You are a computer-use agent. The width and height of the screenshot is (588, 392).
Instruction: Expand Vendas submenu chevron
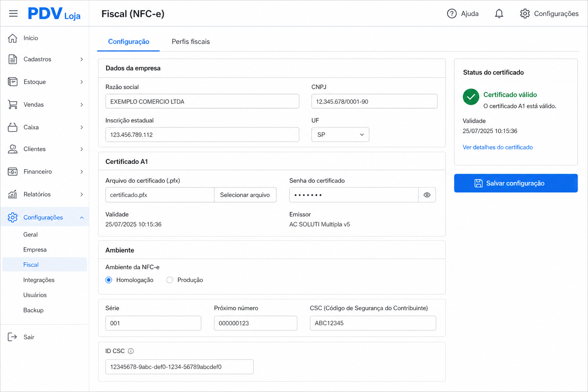(x=82, y=105)
